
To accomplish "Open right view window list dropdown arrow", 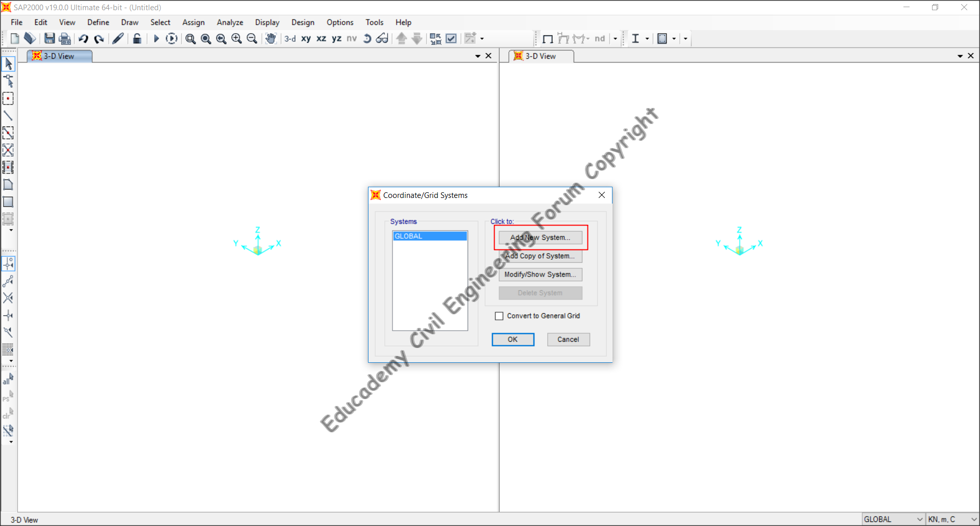I will pyautogui.click(x=960, y=56).
